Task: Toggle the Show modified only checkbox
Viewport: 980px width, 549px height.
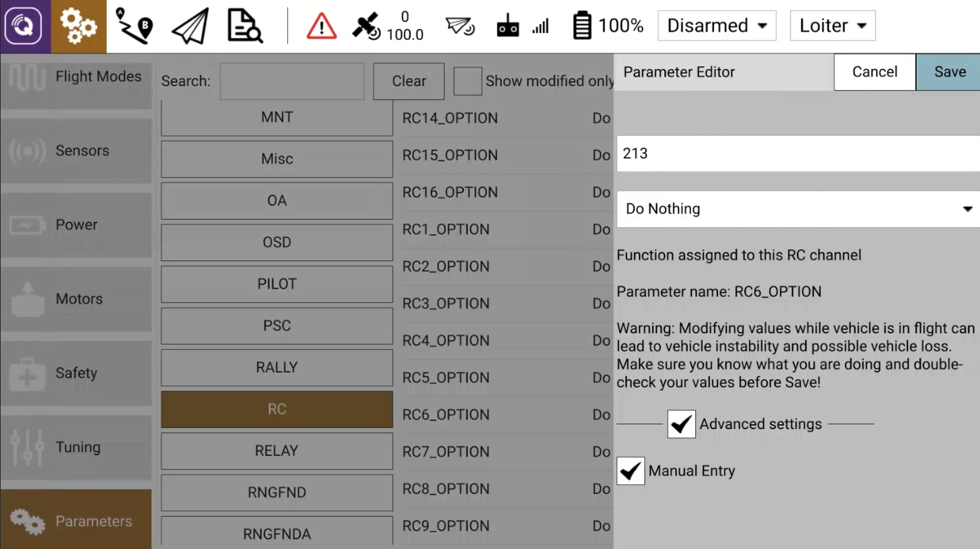Action: [x=467, y=81]
